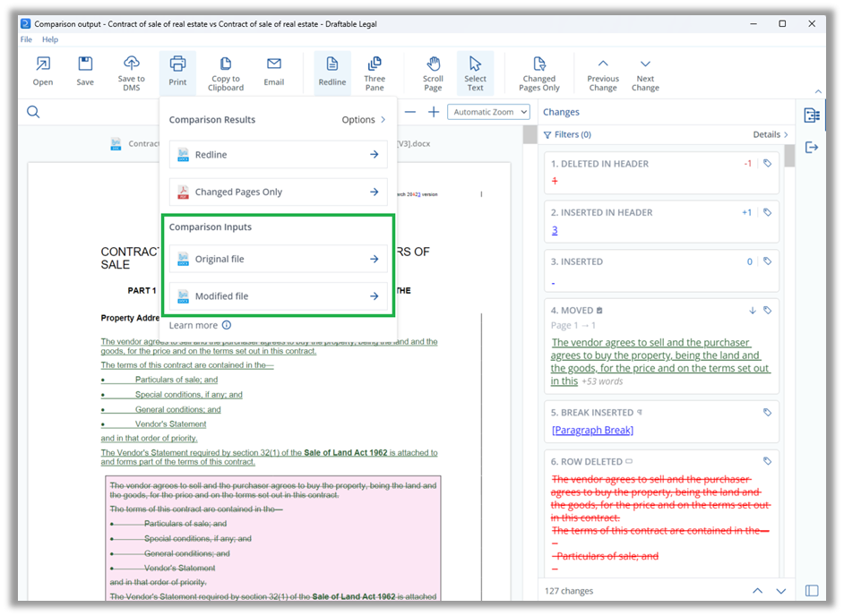This screenshot has height=616, width=844.
Task: Select Redline in Comparison Results
Action: [x=279, y=154]
